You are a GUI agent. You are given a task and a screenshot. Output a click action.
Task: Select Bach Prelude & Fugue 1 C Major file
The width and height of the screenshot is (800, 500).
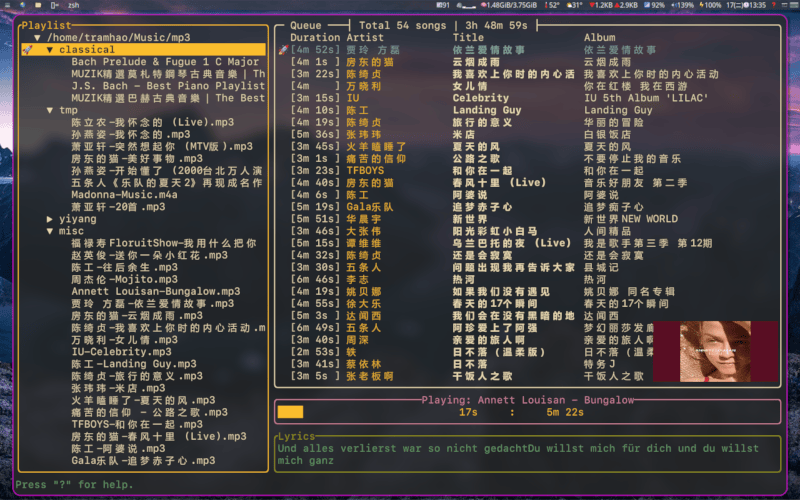(165, 62)
